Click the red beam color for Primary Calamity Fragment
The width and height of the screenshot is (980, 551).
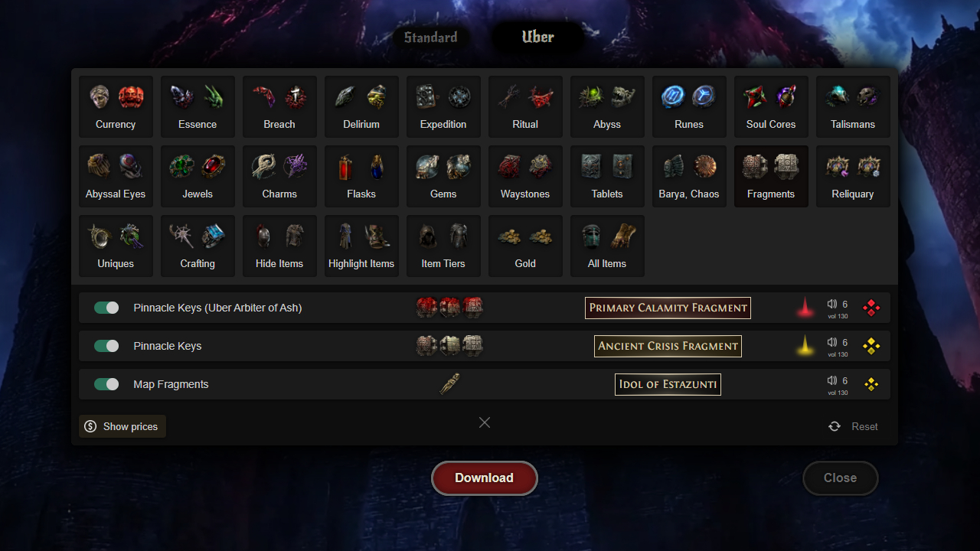(805, 308)
